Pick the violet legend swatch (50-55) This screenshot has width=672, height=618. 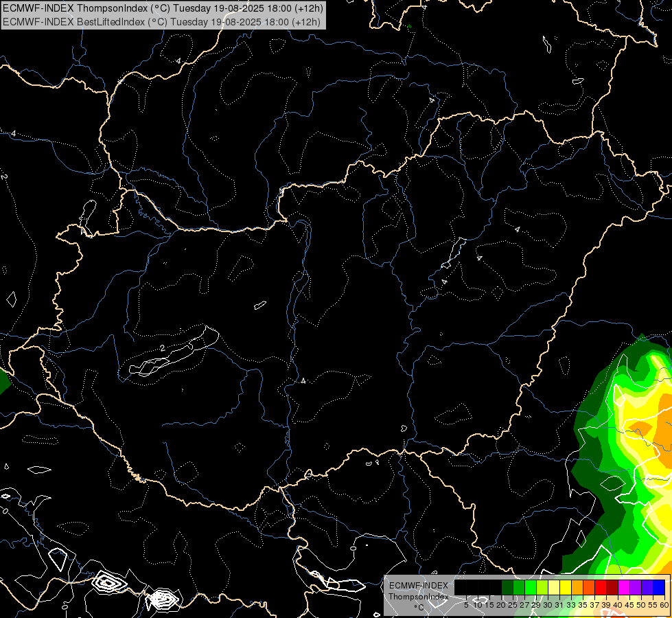647,587
